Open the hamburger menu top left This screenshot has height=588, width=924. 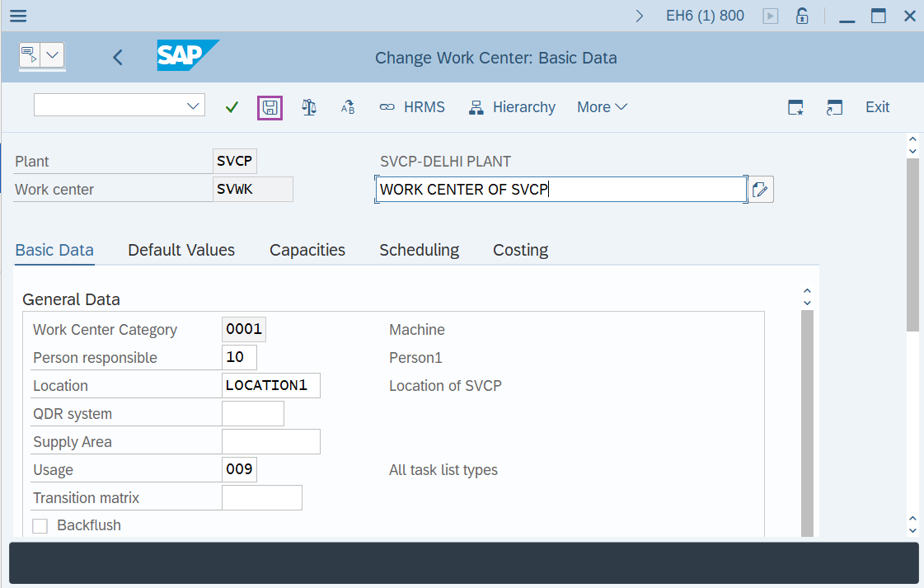(17, 16)
